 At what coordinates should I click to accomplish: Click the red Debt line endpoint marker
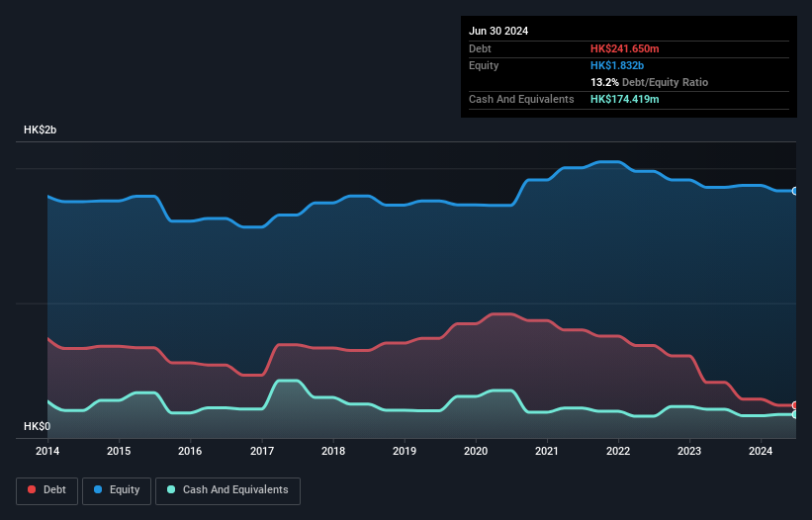(795, 405)
